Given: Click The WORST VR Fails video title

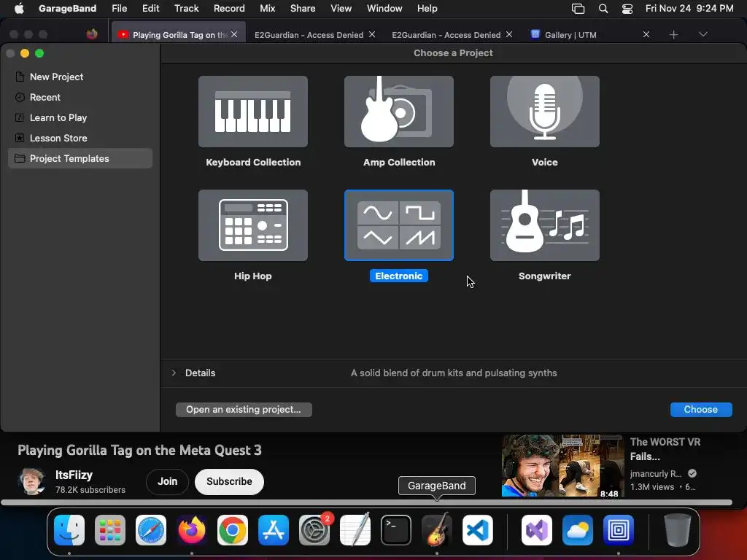Looking at the screenshot, I should [665, 449].
